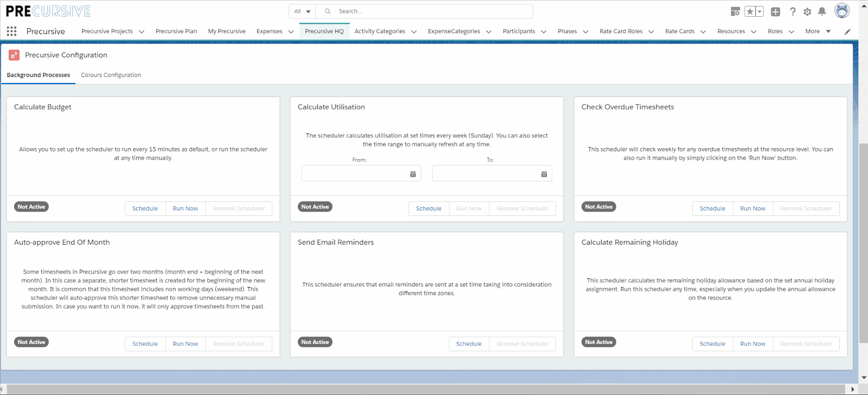Click the To date input field
Screen dimensions: 868x395
tap(492, 174)
